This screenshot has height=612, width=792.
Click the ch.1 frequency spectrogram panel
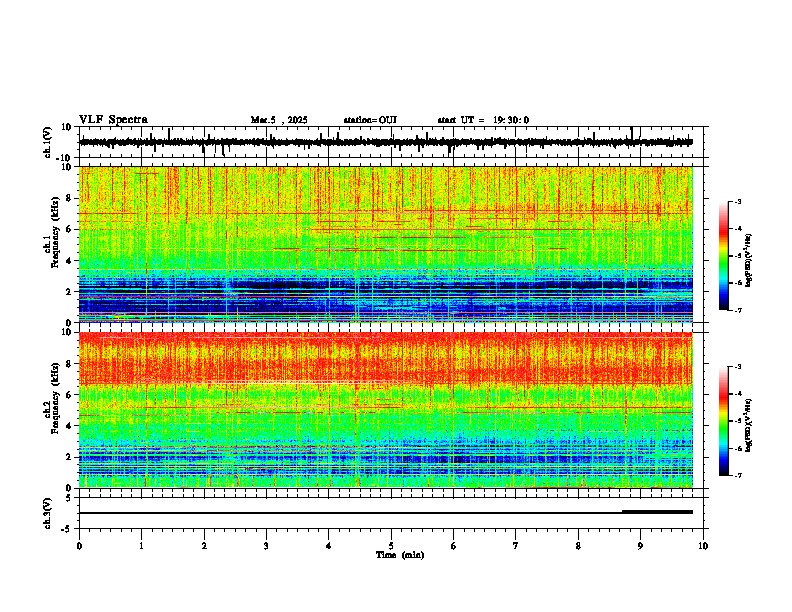pyautogui.click(x=386, y=244)
